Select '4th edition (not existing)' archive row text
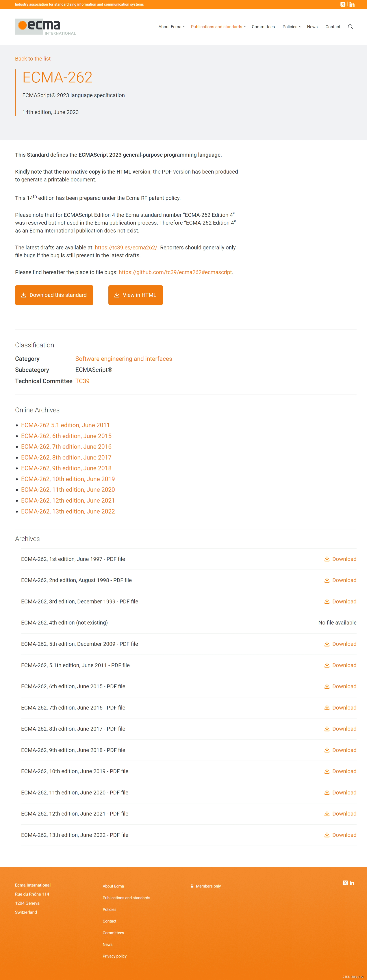 (x=64, y=622)
